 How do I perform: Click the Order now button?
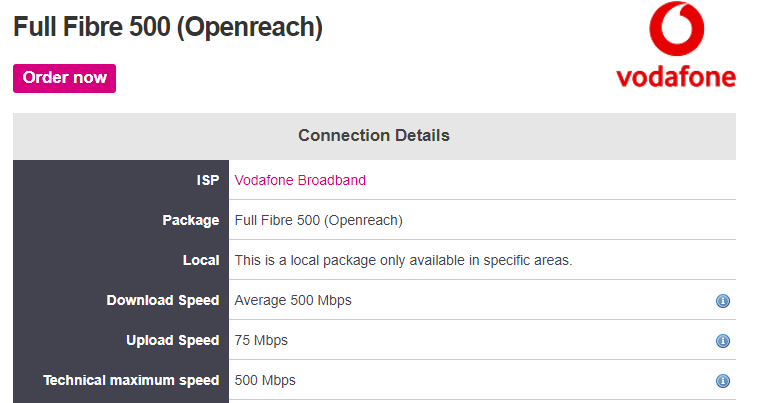pos(64,78)
